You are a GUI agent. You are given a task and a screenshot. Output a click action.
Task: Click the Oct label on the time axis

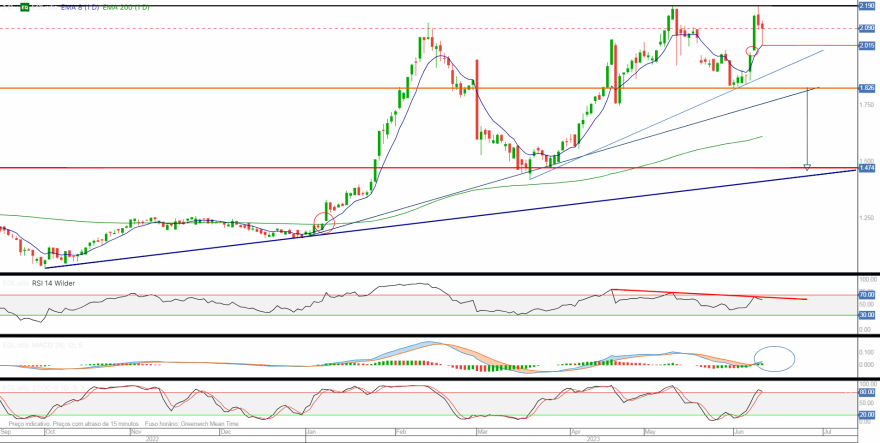tap(50, 432)
